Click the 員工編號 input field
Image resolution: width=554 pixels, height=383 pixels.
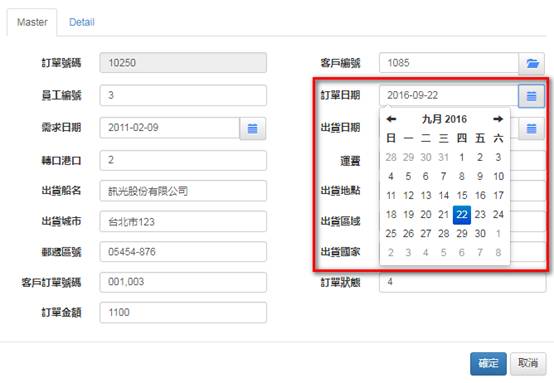183,95
